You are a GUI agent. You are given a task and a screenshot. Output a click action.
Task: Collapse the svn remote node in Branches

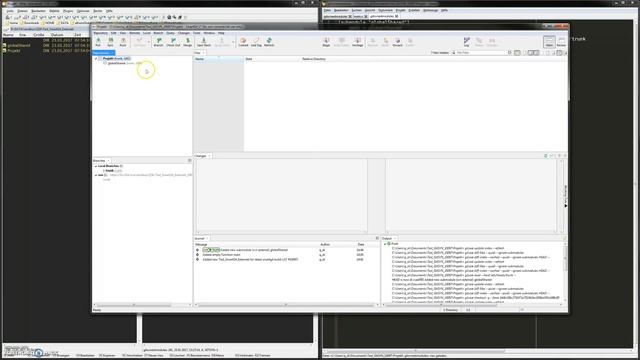tap(96, 175)
